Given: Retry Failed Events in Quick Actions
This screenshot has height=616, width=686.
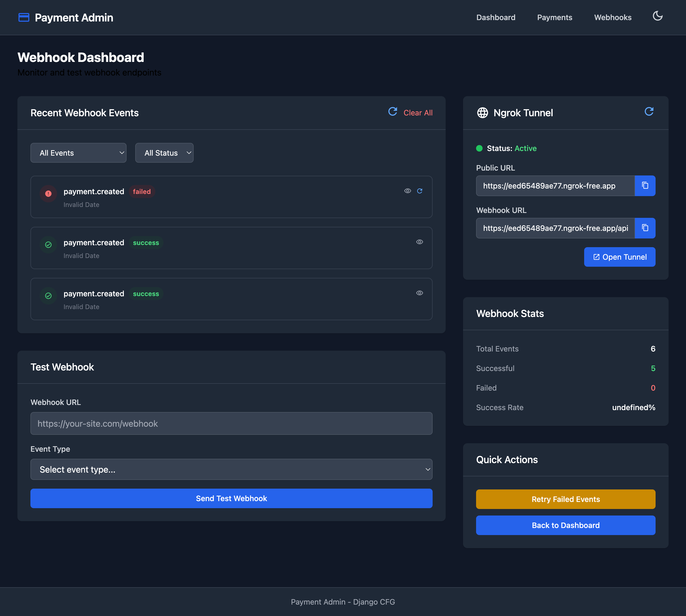Looking at the screenshot, I should coord(565,499).
